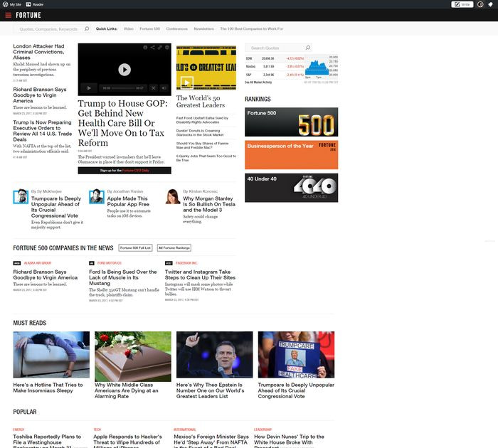Image resolution: width=498 pixels, height=448 pixels.
Task: Click the Alaska Air Group company tag
Action: [38, 263]
